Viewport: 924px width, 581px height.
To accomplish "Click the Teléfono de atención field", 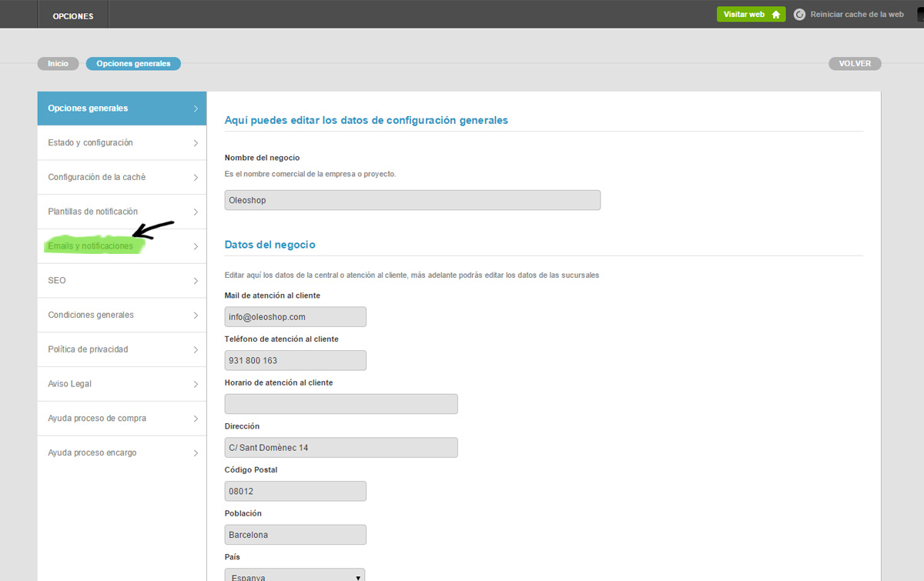I will pos(296,360).
